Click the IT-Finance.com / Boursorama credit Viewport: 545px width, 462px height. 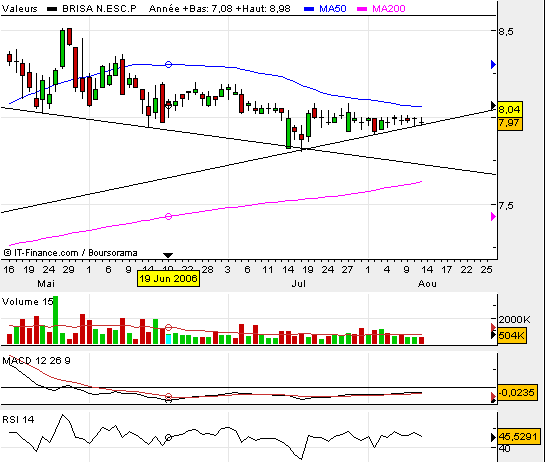click(71, 253)
